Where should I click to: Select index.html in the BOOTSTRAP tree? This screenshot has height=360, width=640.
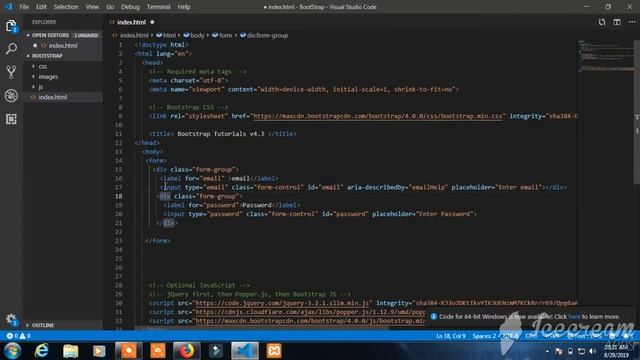pyautogui.click(x=63, y=97)
